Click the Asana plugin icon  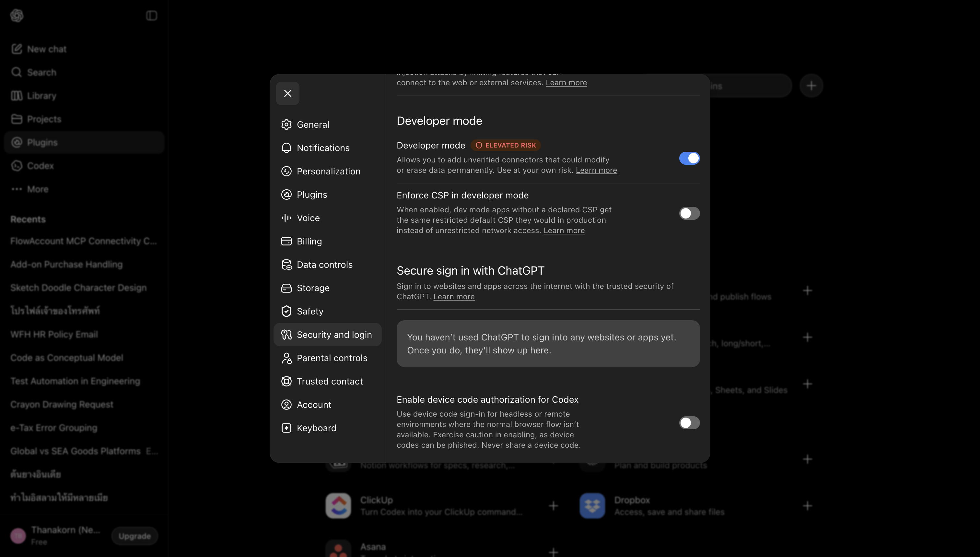(338, 549)
